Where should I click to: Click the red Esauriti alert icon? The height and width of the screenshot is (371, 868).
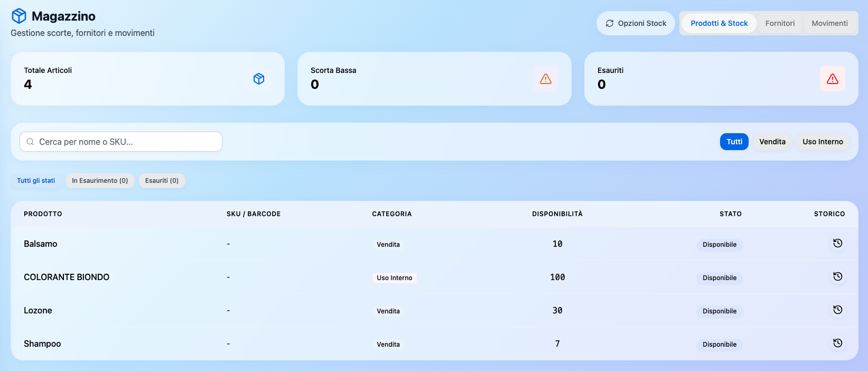[832, 79]
